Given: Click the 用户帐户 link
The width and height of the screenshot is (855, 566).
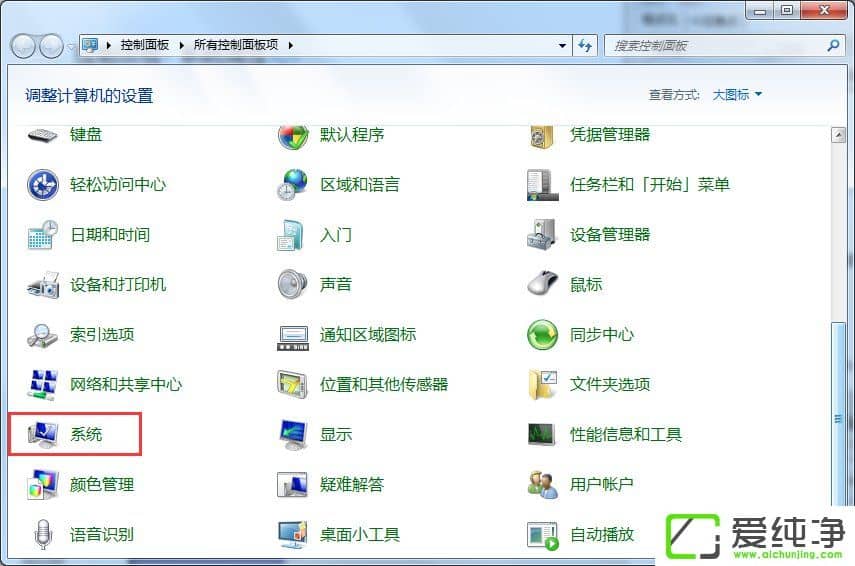Looking at the screenshot, I should click(602, 485).
